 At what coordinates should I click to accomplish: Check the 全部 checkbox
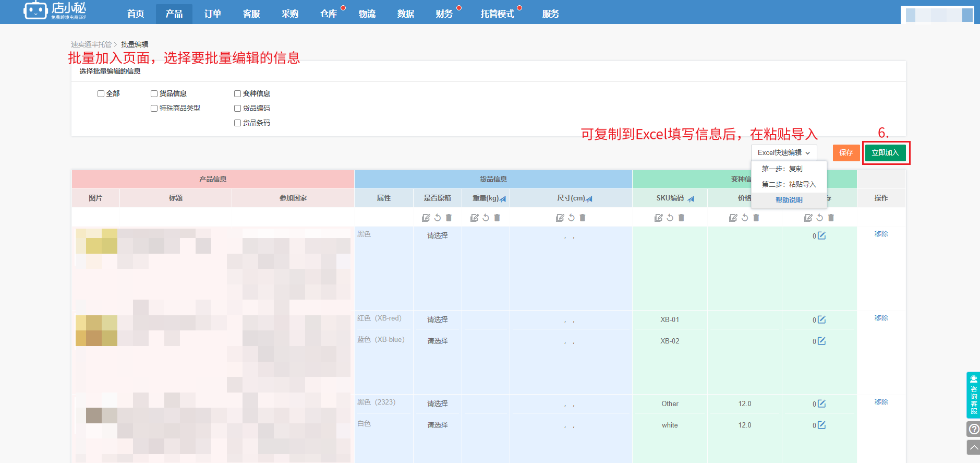[x=101, y=94]
